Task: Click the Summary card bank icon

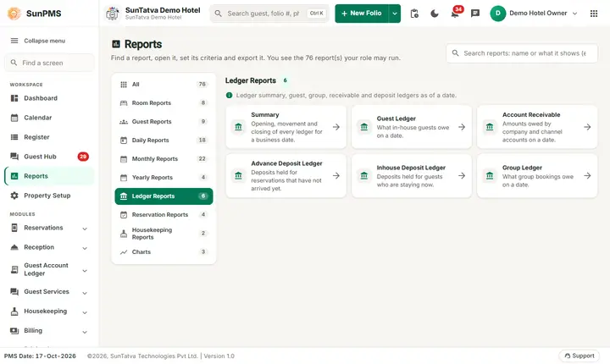Action: [238, 127]
